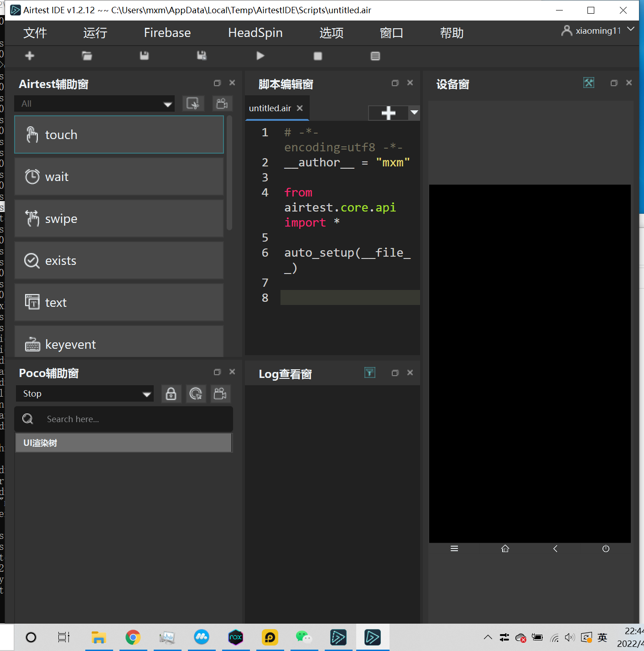
Task: Click the device tools icon in 设备窗
Action: [589, 83]
